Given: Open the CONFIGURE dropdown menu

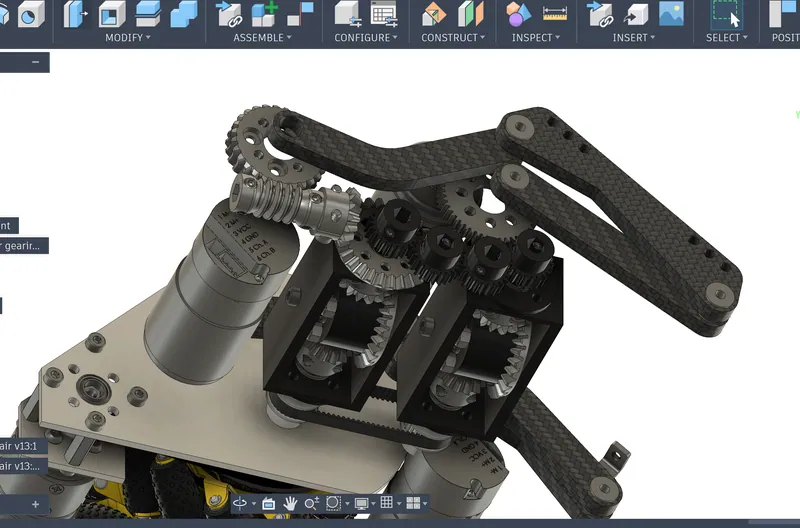Looking at the screenshot, I should [365, 38].
